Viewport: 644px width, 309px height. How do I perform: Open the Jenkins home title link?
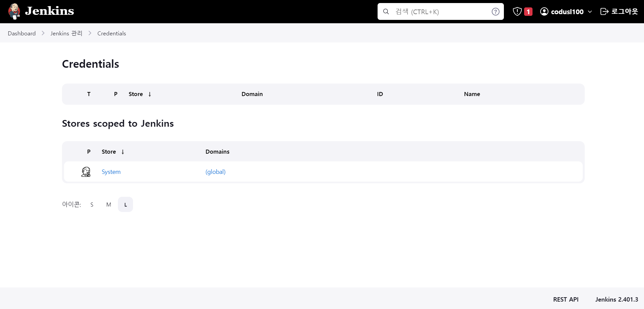pos(50,11)
